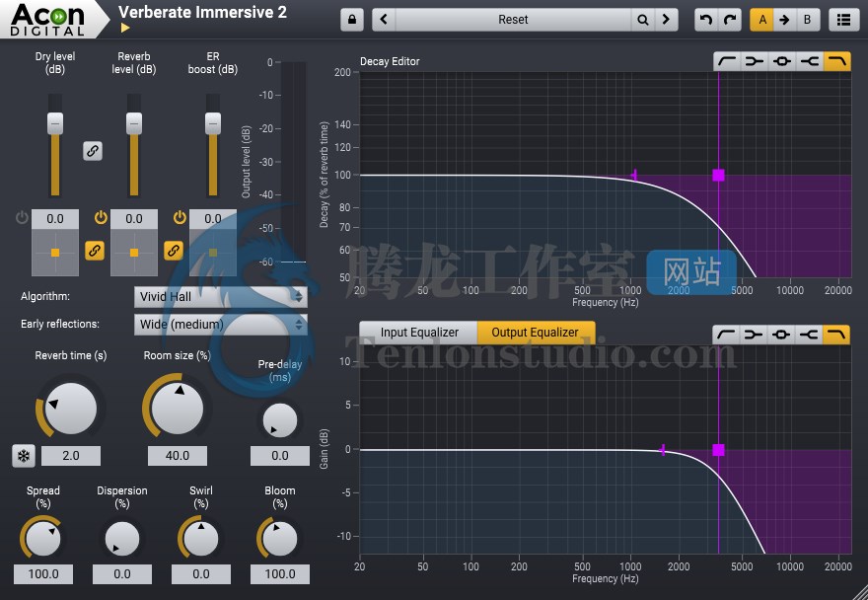Undo the last change
Screen dimensions: 868x600
pos(706,20)
